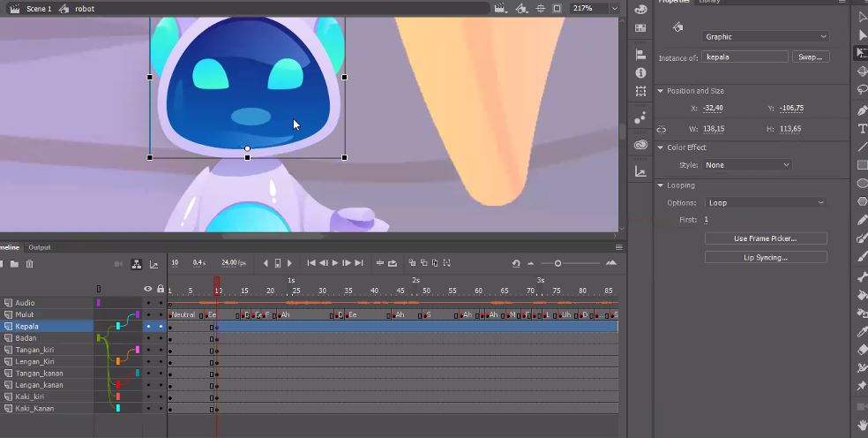Toggle the layer parenting view icon

137,264
